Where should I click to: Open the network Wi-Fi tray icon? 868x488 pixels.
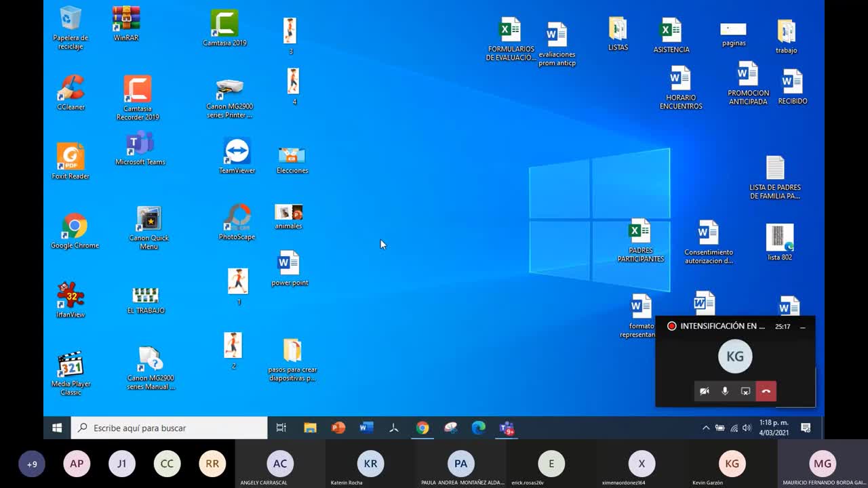point(734,428)
